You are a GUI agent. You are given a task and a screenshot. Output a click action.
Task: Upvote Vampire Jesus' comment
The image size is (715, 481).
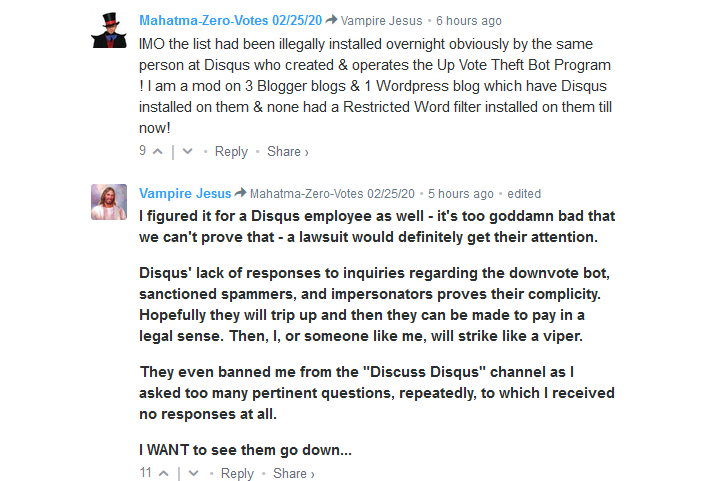pyautogui.click(x=164, y=473)
